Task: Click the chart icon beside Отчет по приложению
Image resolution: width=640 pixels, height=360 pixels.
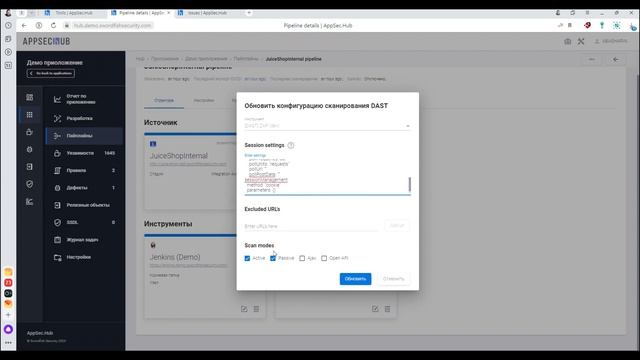Action: click(x=58, y=99)
